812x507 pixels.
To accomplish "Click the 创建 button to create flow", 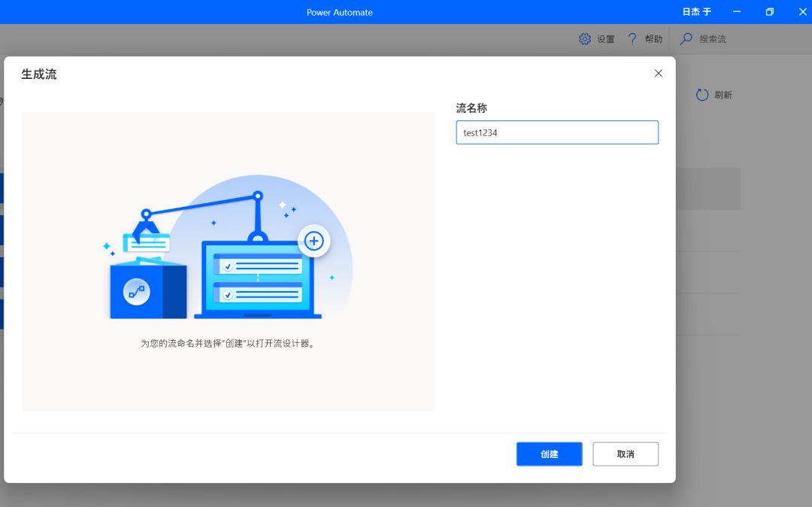I will 549,454.
